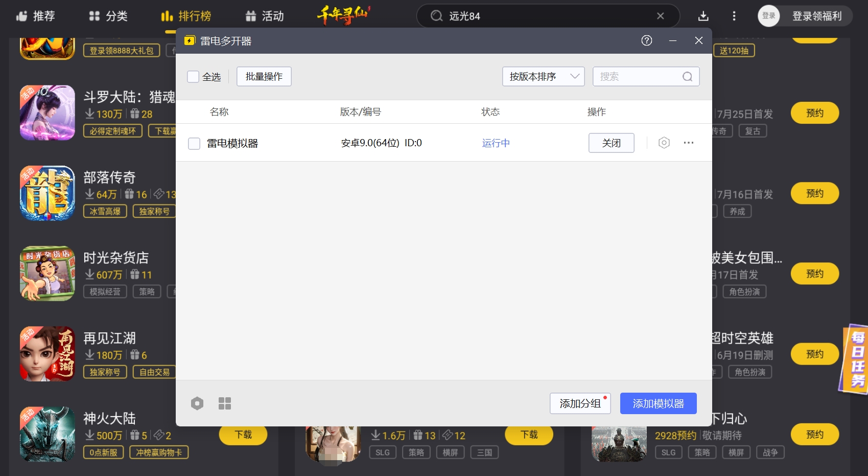Open the 斗罗大陆 game icon
Viewport: 868px width, 476px height.
[48, 113]
